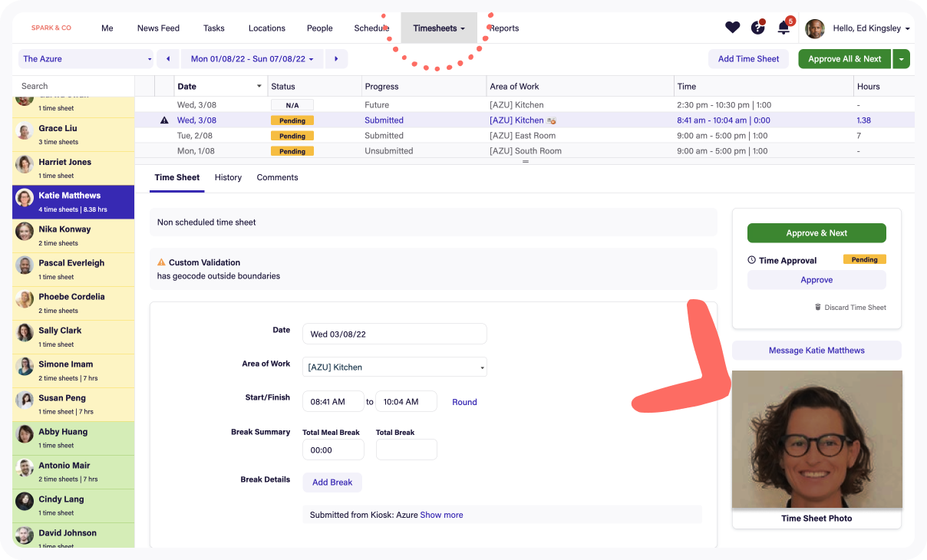Switch to the History tab

click(228, 177)
